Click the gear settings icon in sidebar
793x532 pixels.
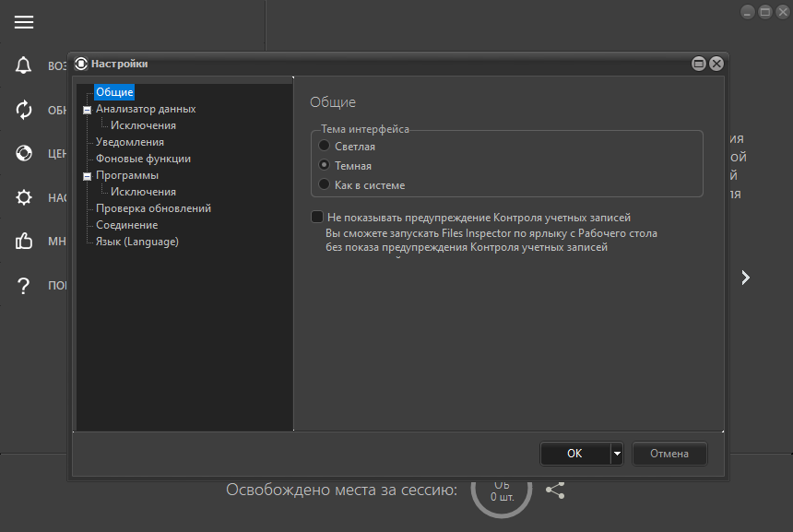point(24,197)
